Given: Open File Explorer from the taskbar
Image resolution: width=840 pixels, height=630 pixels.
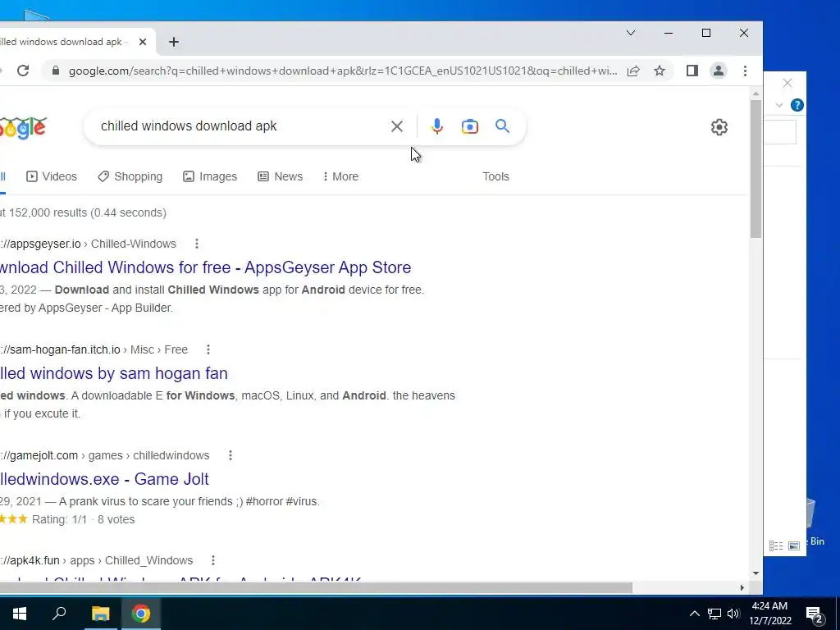Looking at the screenshot, I should (x=100, y=614).
